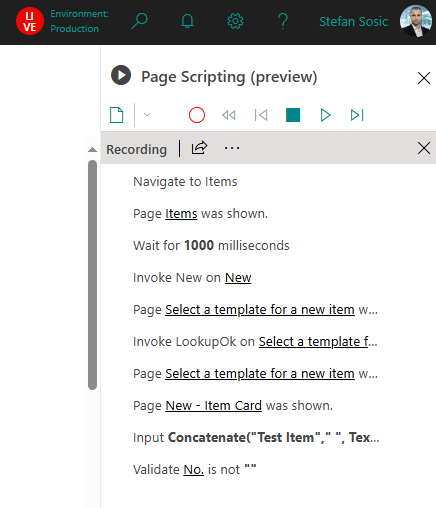Click the New link in Invoke step

(x=238, y=278)
